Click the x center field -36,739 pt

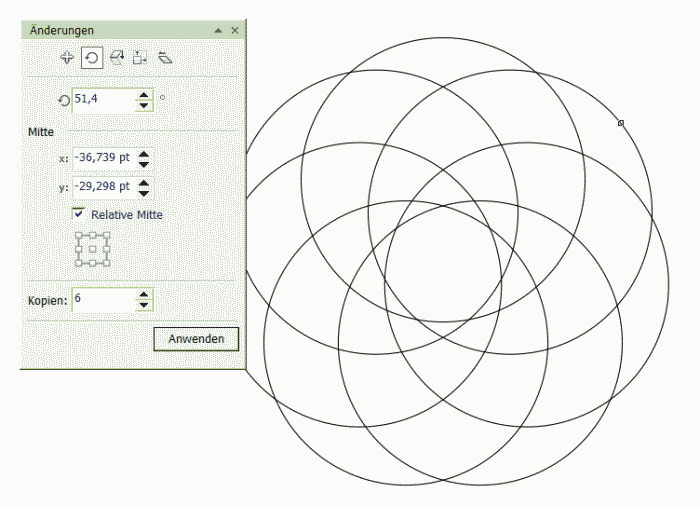103,159
